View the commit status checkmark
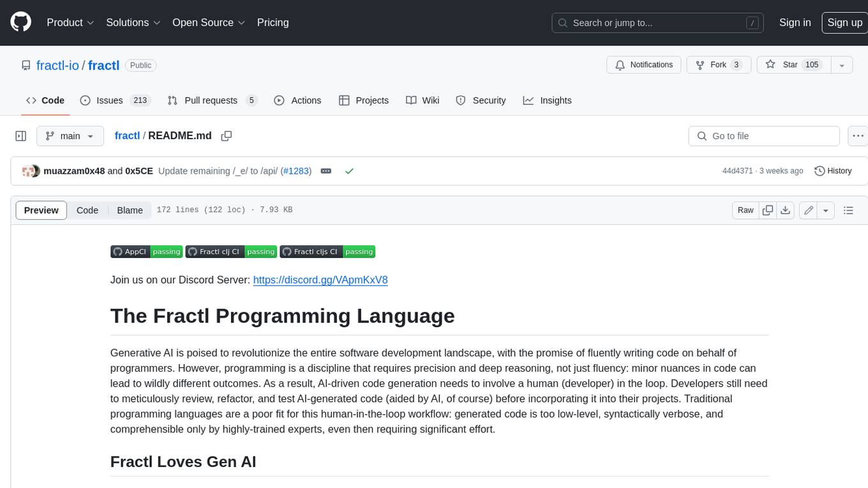Image resolution: width=868 pixels, height=488 pixels. [349, 171]
